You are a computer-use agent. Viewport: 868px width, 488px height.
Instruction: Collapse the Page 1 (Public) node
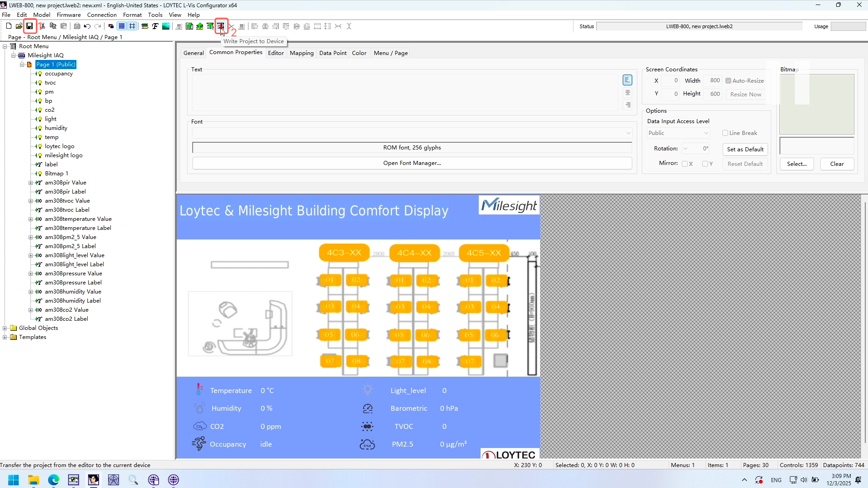tap(22, 65)
